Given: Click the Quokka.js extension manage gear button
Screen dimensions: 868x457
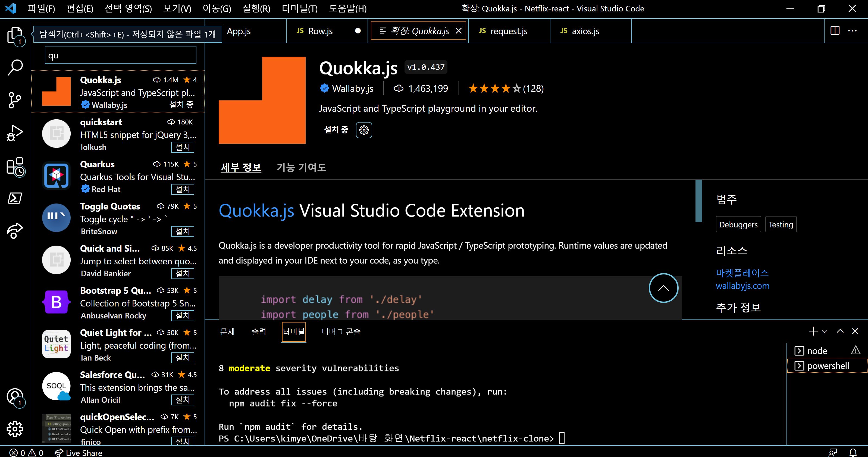Looking at the screenshot, I should point(364,130).
